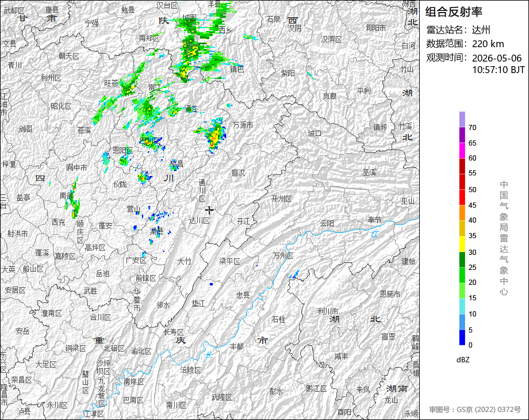
Task: Click the 25–30 dBZ dark green swatch
Action: (462, 259)
